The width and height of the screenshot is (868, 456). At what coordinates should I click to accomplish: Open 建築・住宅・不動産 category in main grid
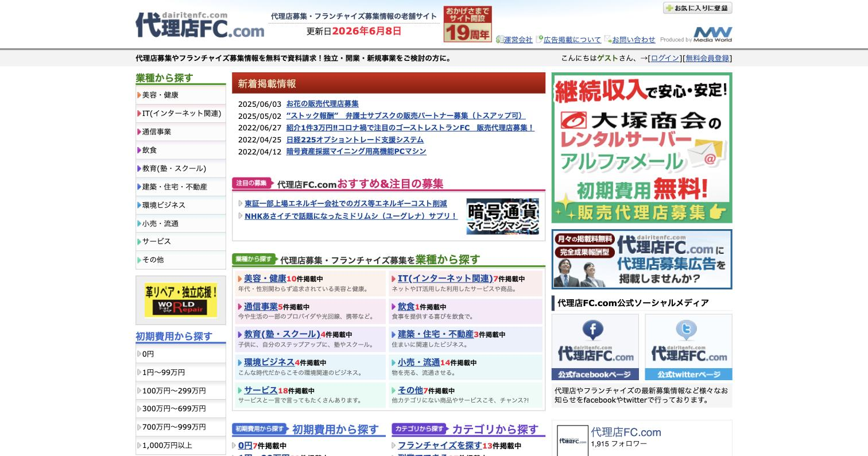(436, 334)
